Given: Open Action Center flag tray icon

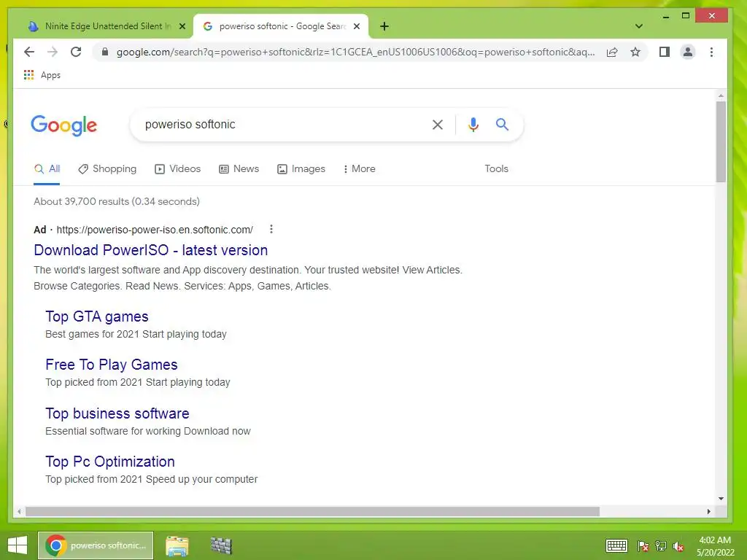Looking at the screenshot, I should [643, 546].
